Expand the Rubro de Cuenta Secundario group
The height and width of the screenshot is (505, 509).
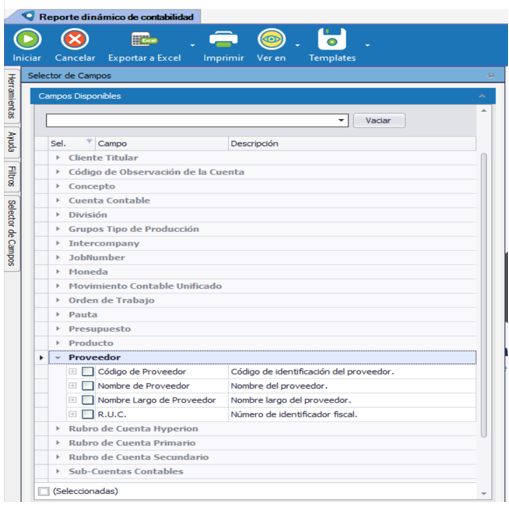pyautogui.click(x=58, y=457)
